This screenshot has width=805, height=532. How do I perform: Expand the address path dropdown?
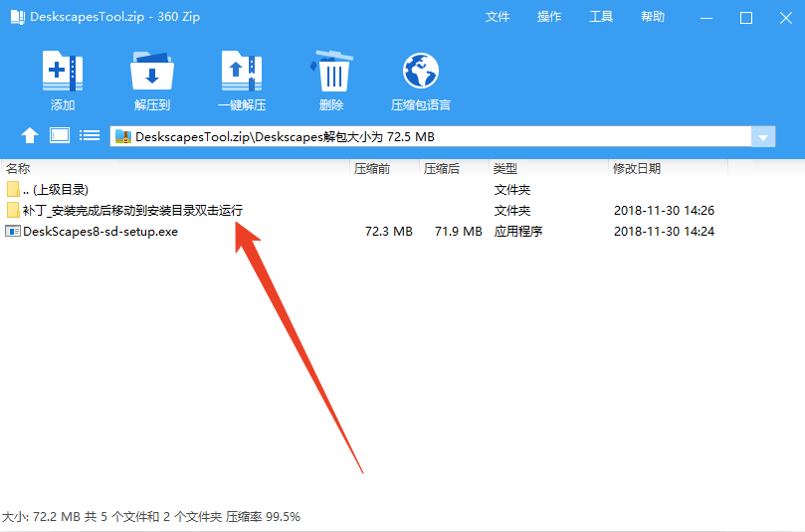763,137
